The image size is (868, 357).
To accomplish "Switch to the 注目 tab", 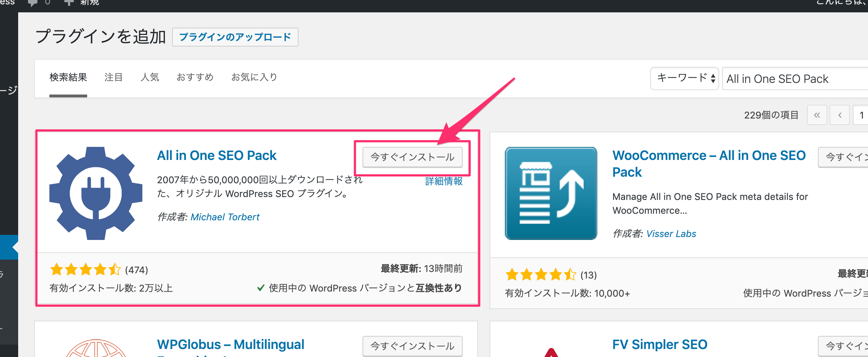I will tap(113, 77).
